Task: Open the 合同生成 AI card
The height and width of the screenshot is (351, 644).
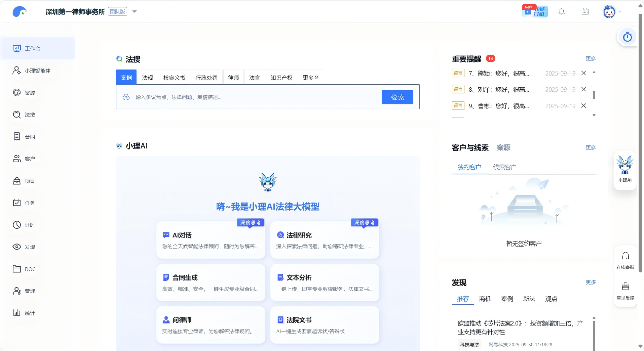Action: point(211,282)
